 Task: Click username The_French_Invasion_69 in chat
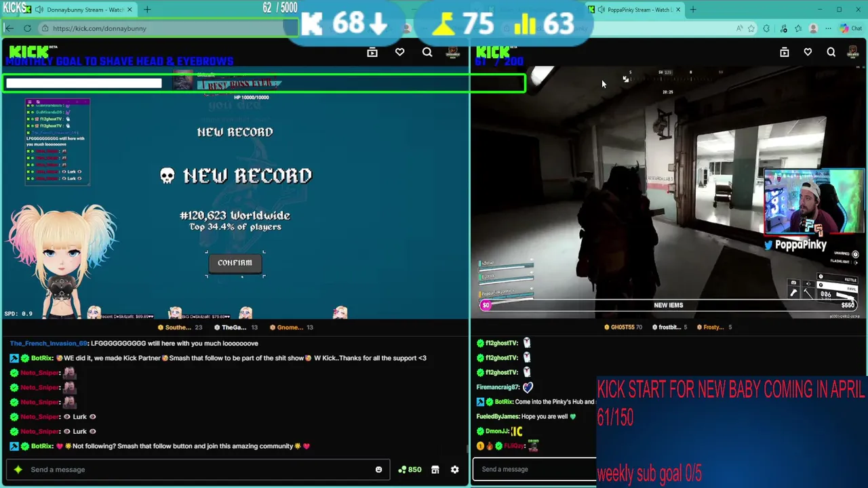[48, 343]
